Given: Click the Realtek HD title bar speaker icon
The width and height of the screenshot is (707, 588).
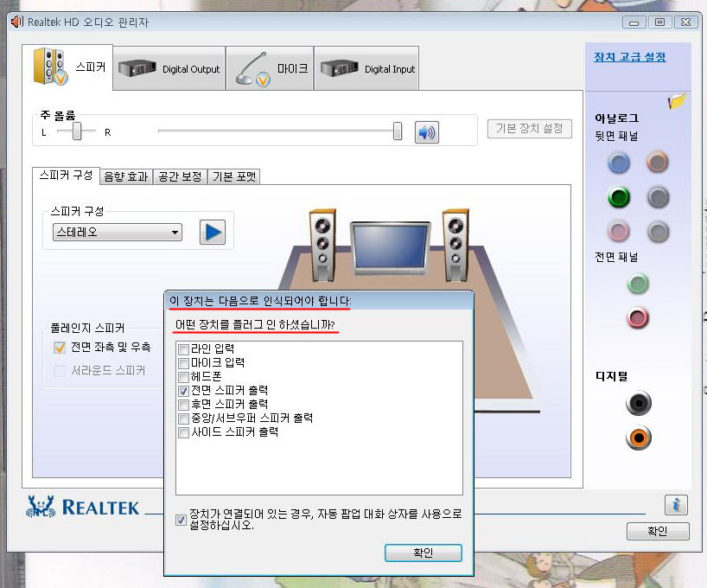Looking at the screenshot, I should (16, 22).
